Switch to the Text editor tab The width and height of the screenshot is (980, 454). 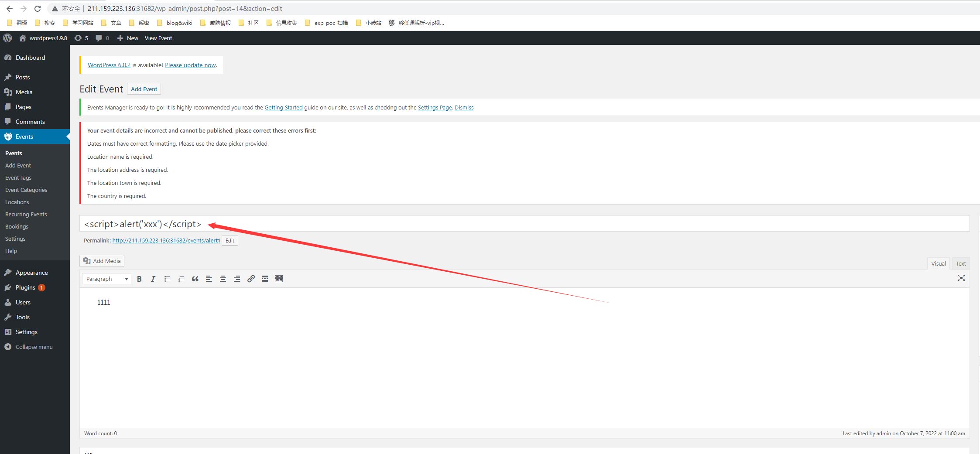click(961, 263)
